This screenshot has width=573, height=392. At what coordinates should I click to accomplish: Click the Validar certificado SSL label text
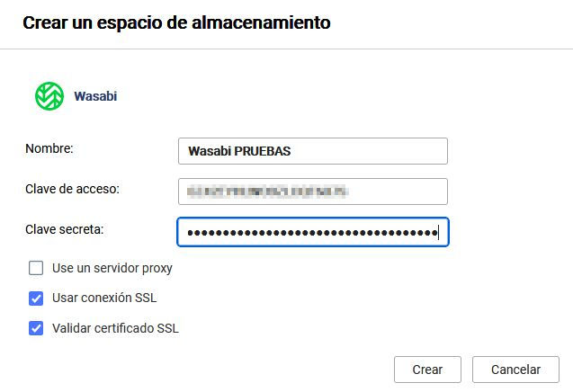[x=116, y=328]
